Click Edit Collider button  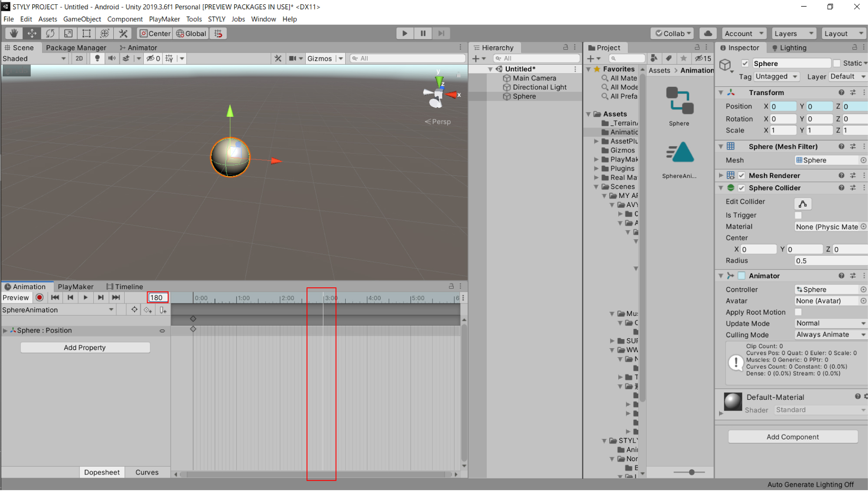click(802, 204)
